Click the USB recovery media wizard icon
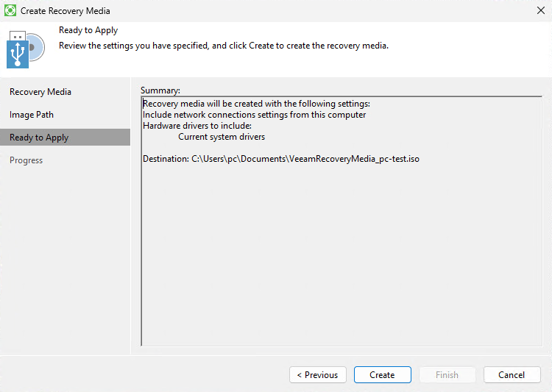The height and width of the screenshot is (392, 552). (x=26, y=49)
